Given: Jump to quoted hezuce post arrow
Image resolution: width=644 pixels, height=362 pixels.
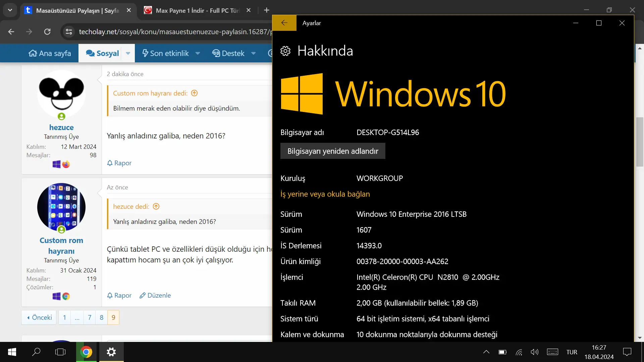Looking at the screenshot, I should tap(156, 206).
